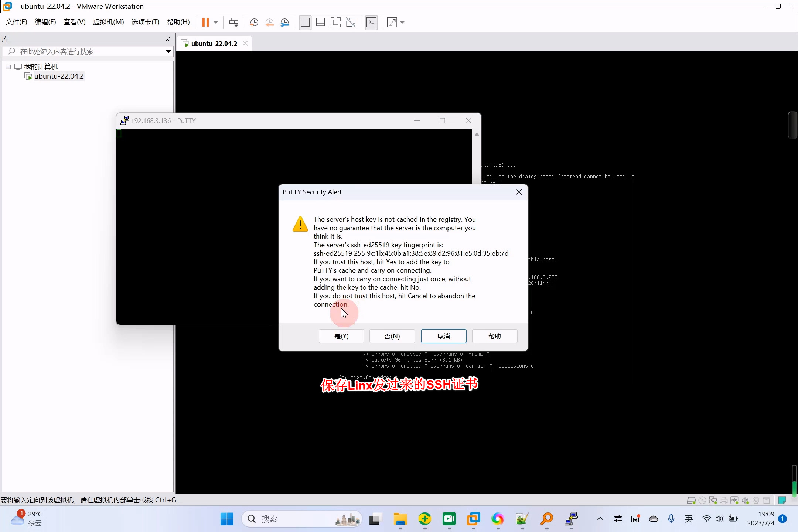The height and width of the screenshot is (532, 798).
Task: Open the 编辑(E) menu
Action: 45,22
